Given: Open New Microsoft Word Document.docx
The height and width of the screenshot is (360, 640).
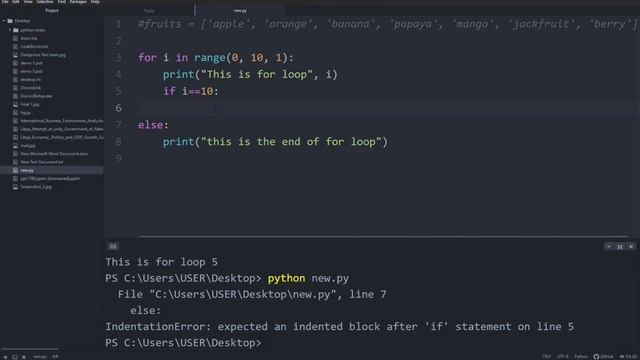Looking at the screenshot, I should 54,154.
